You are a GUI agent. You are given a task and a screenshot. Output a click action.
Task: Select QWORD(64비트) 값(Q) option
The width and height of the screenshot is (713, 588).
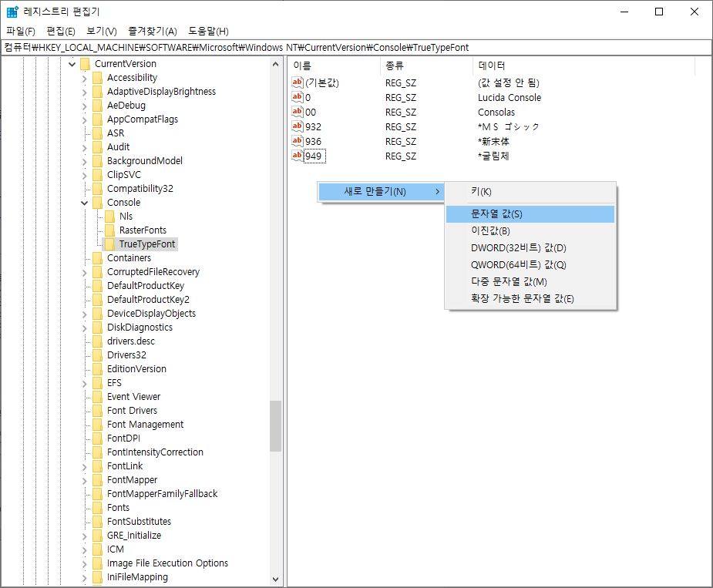(530, 264)
